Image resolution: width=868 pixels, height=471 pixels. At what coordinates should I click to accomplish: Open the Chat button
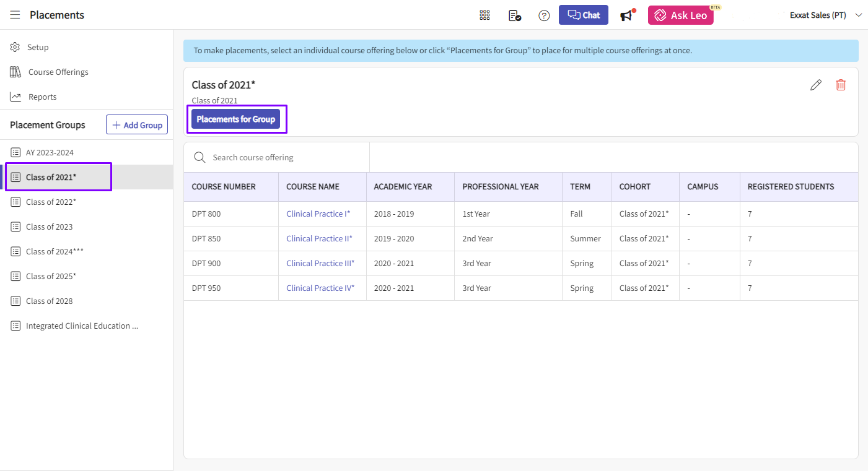point(584,15)
